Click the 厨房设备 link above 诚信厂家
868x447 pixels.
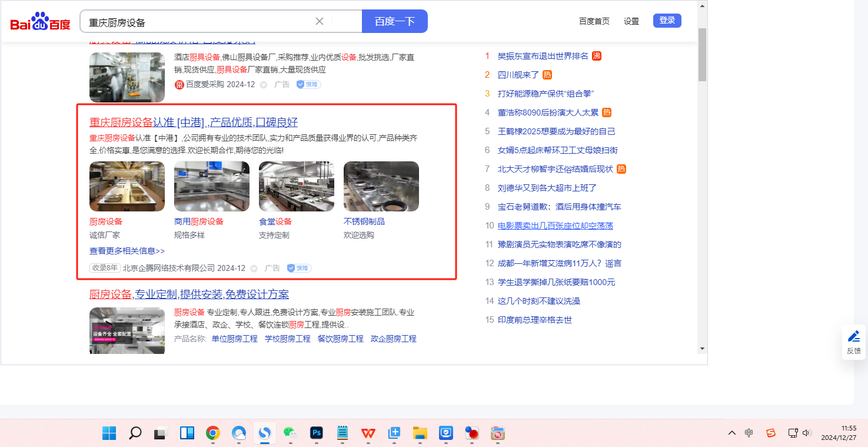click(106, 221)
